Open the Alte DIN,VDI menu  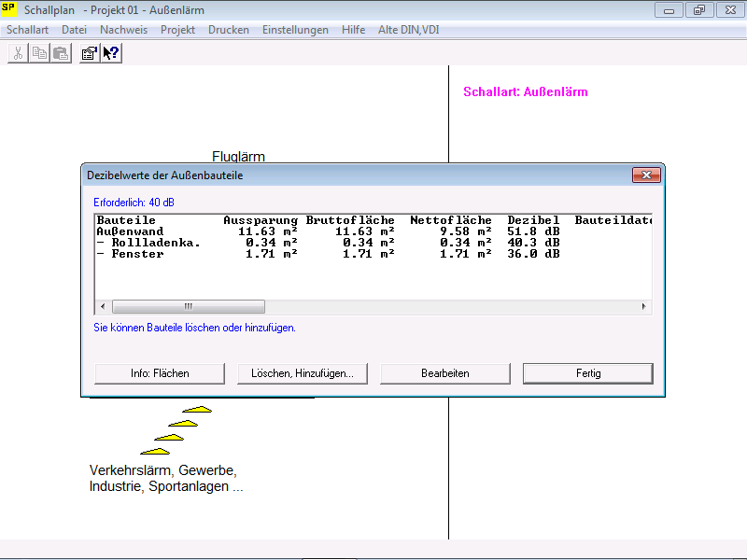coord(409,30)
